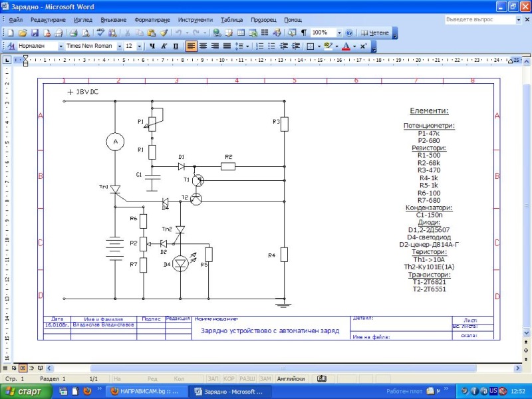Viewport: 532px width, 399px height.
Task: Click the Save icon in the toolbar
Action: [x=35, y=33]
